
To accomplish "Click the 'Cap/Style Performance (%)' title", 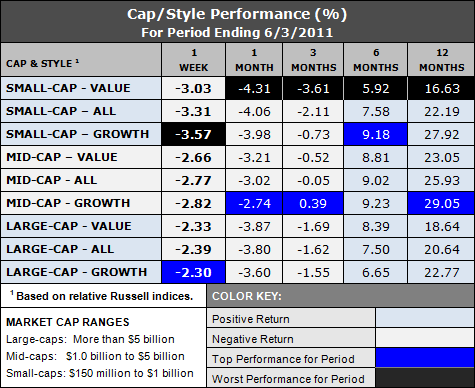I will pyautogui.click(x=237, y=15).
